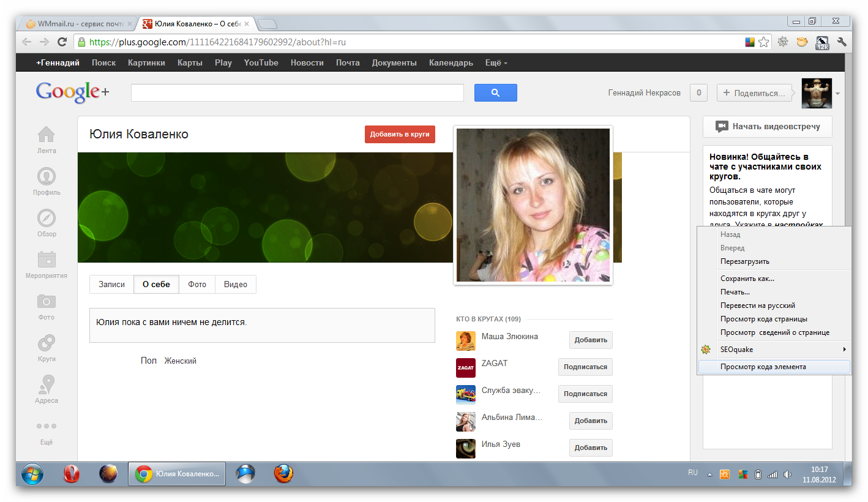Expand the Ещё menu in black bar

point(496,62)
